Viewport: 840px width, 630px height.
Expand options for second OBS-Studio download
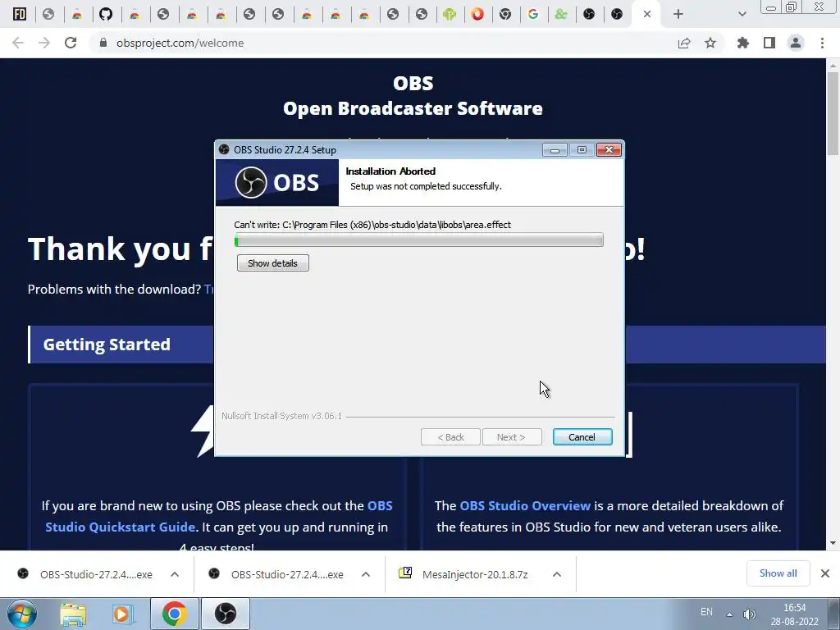coord(366,574)
